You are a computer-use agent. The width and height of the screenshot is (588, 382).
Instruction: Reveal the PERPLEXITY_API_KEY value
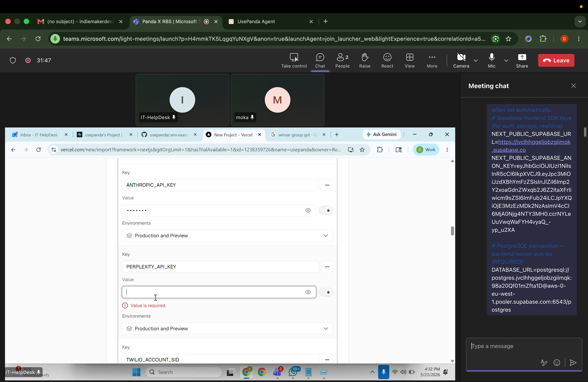(308, 292)
